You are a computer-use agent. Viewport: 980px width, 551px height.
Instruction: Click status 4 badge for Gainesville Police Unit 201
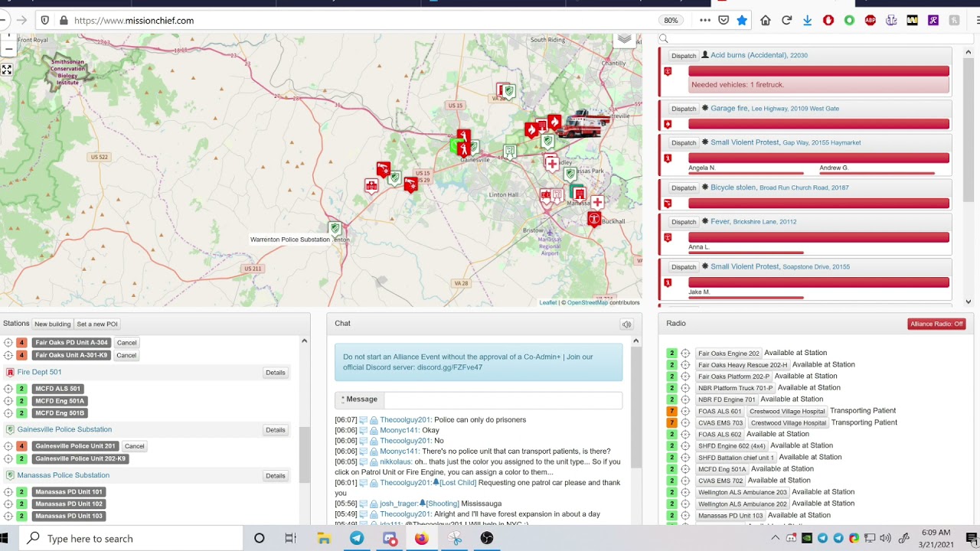tap(21, 446)
